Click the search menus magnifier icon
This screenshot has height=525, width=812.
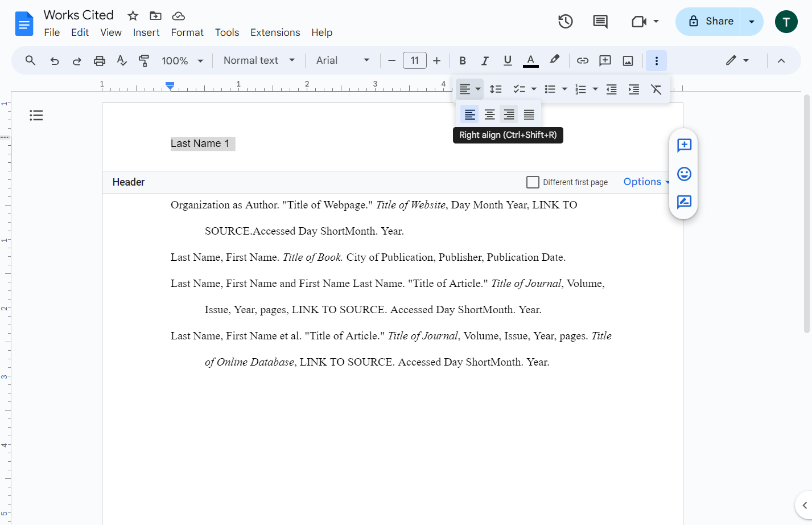[30, 60]
